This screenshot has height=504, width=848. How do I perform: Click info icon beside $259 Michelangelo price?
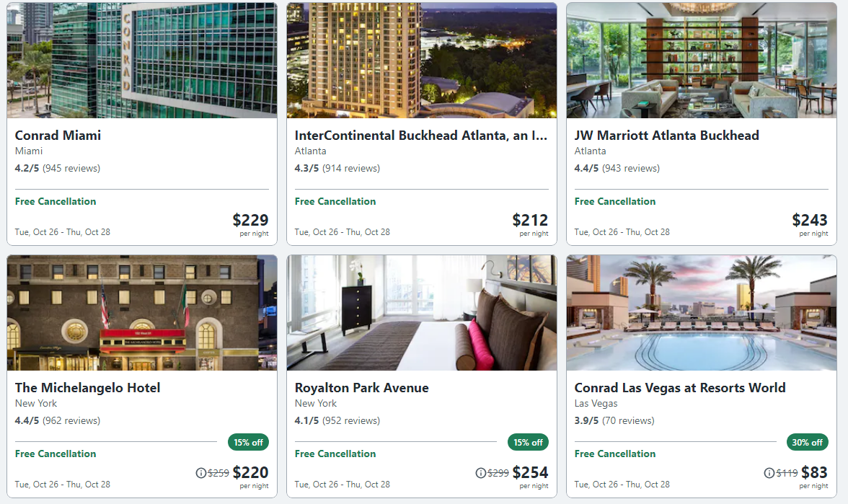(200, 473)
